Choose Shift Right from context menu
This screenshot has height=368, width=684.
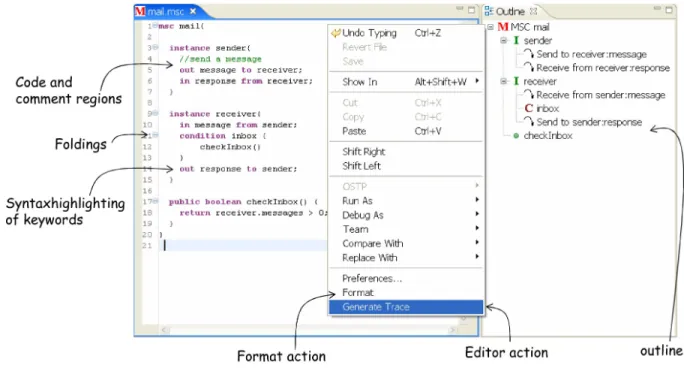(406, 152)
